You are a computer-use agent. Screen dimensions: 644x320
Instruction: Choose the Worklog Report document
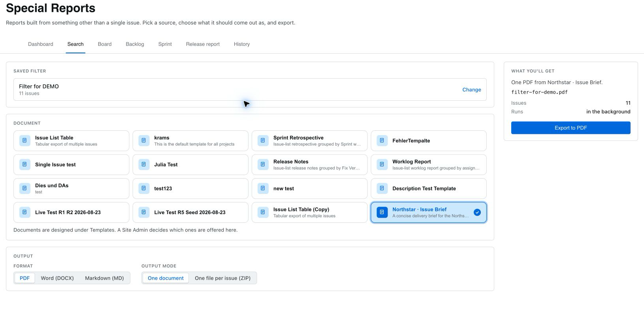429,164
